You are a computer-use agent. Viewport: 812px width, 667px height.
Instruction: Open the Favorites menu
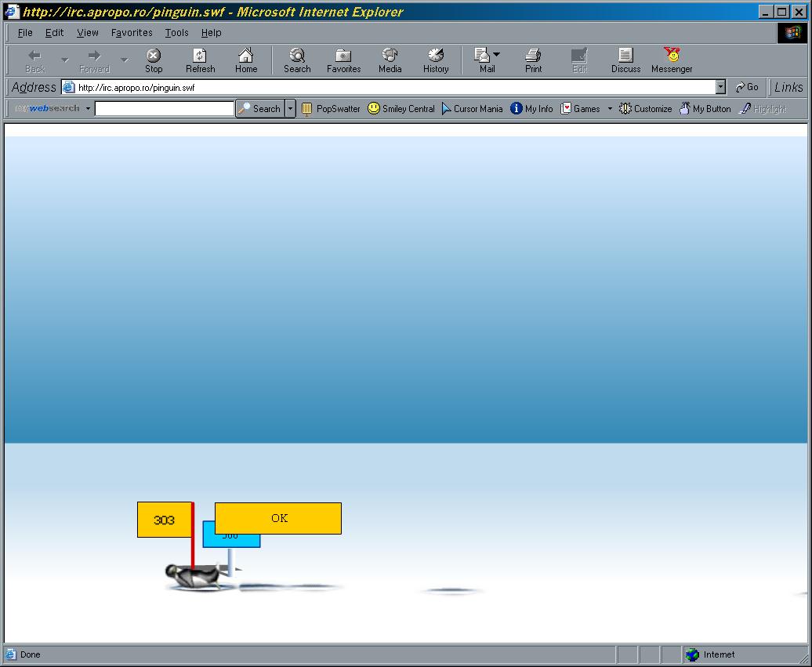click(132, 33)
